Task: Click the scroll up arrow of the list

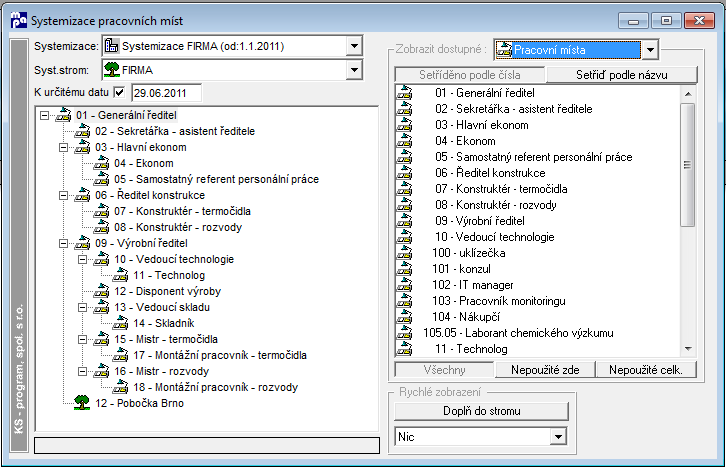Action: tap(688, 94)
